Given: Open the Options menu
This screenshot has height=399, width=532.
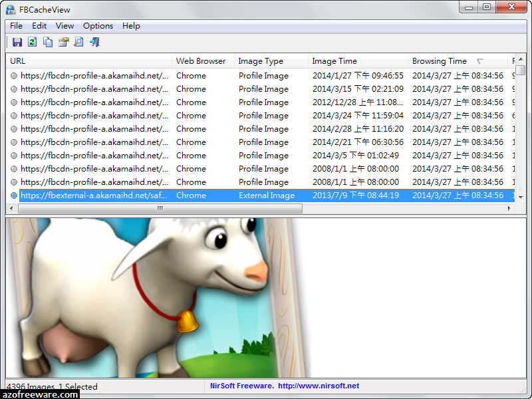Looking at the screenshot, I should coord(98,26).
